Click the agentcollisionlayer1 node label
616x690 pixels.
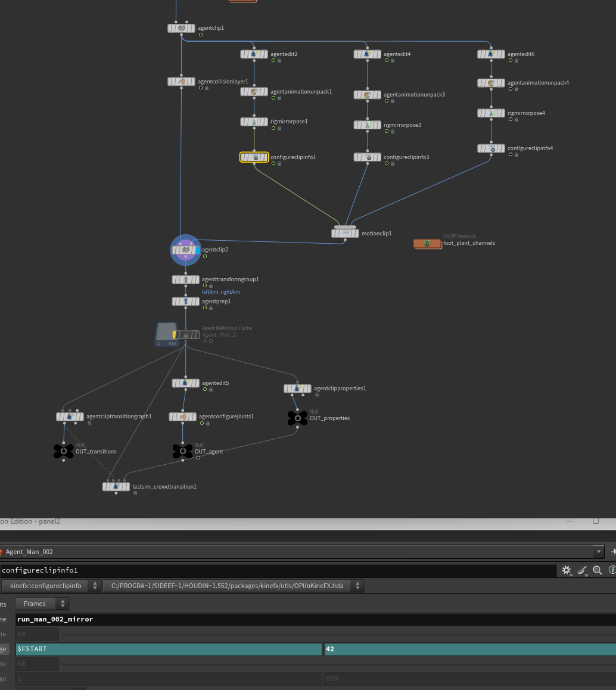click(x=223, y=82)
